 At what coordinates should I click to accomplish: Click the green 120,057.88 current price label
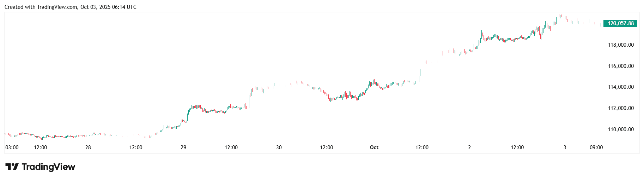pos(620,23)
